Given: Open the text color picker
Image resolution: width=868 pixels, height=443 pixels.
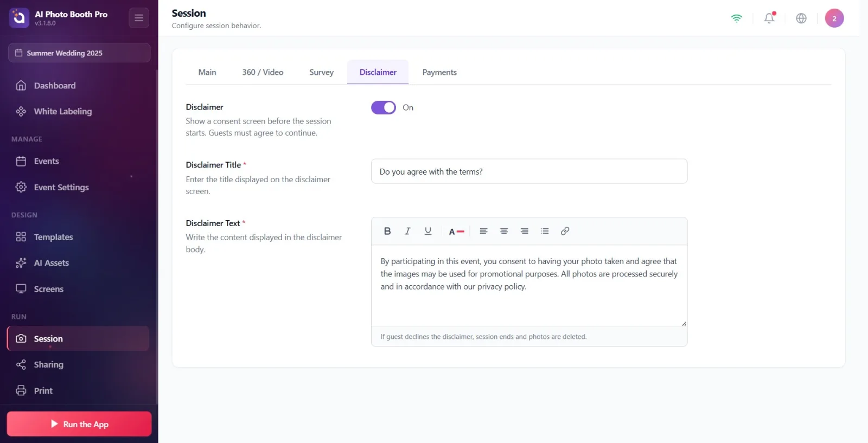Looking at the screenshot, I should click(456, 232).
